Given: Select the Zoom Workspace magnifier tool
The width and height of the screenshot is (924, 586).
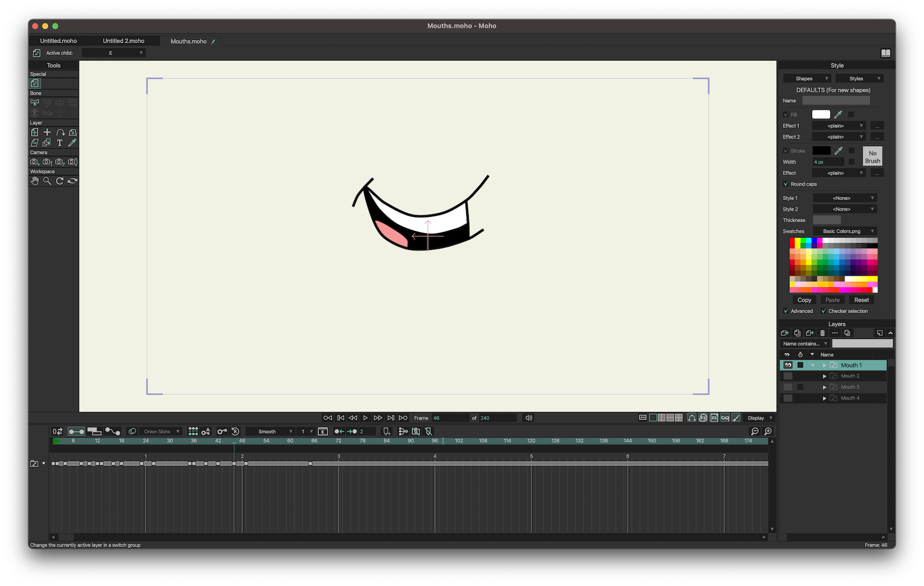Looking at the screenshot, I should pyautogui.click(x=47, y=181).
